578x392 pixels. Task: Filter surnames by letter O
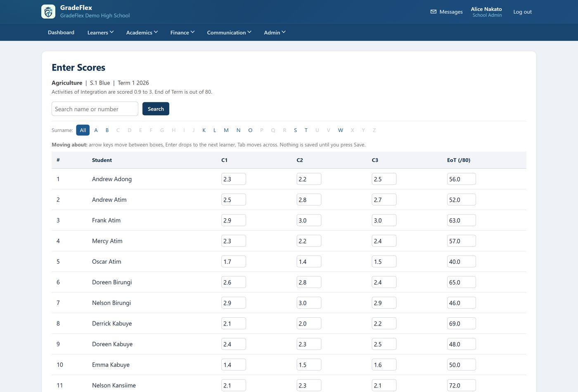pyautogui.click(x=250, y=130)
